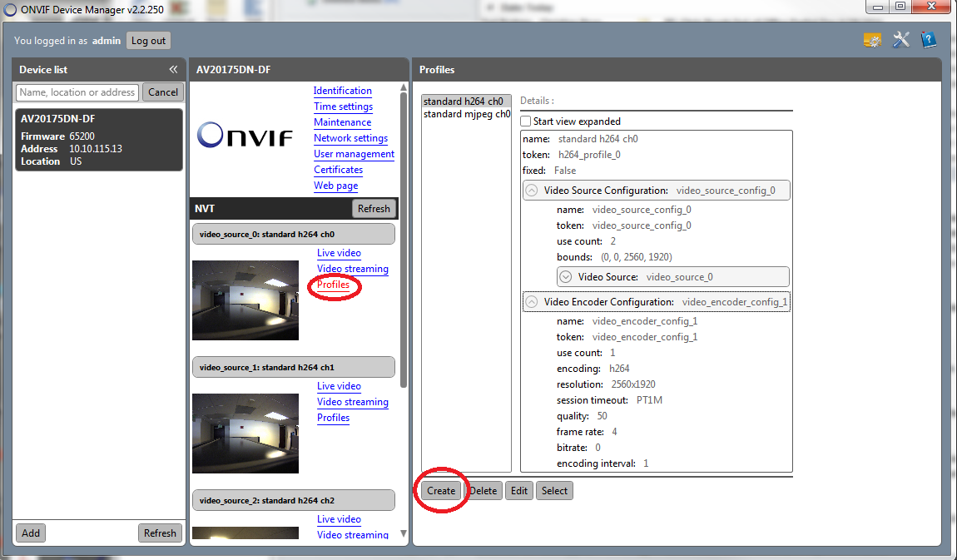
Task: Expand the Video Source video_source_0 section
Action: (x=566, y=277)
